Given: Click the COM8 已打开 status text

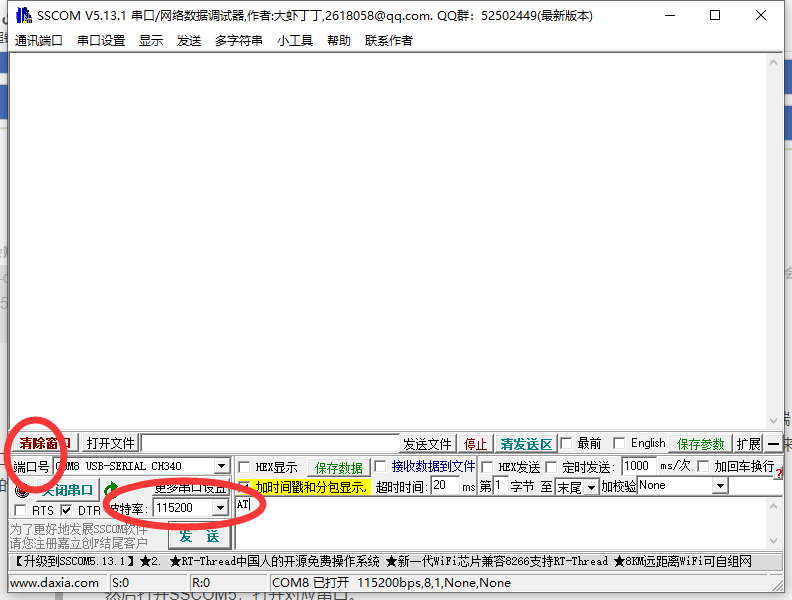Looking at the screenshot, I should [391, 583].
